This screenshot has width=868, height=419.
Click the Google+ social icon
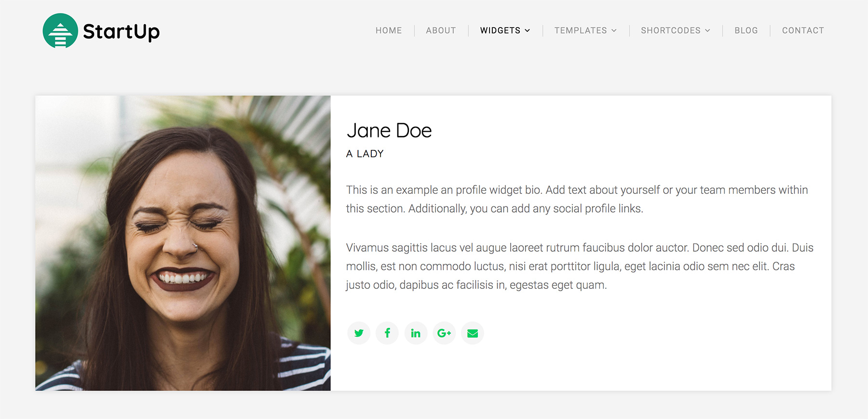tap(444, 333)
